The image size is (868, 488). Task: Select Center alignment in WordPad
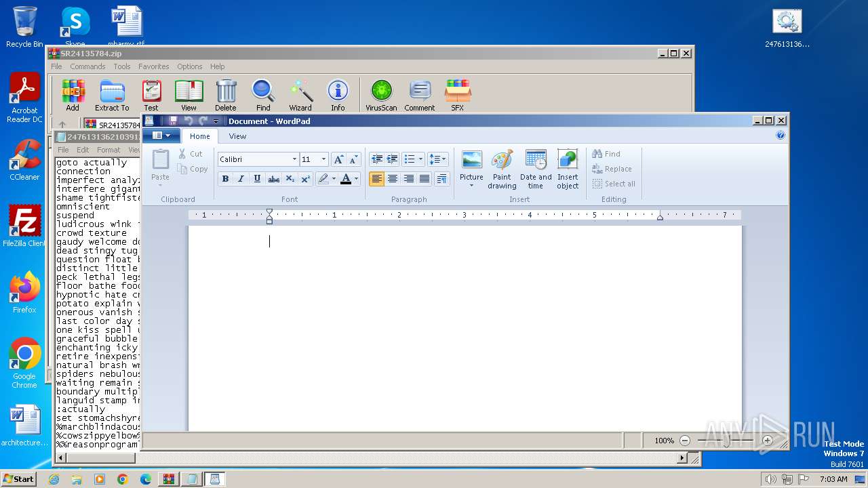pyautogui.click(x=393, y=179)
